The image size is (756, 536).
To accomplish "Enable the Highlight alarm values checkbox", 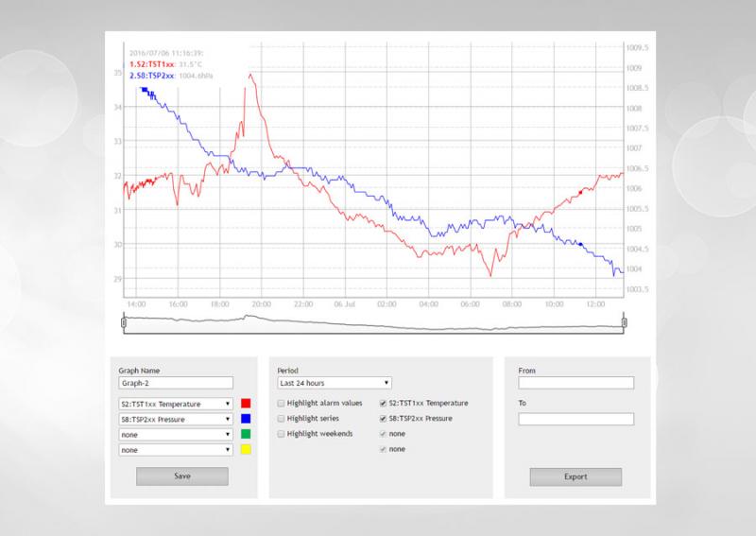I will tap(281, 403).
